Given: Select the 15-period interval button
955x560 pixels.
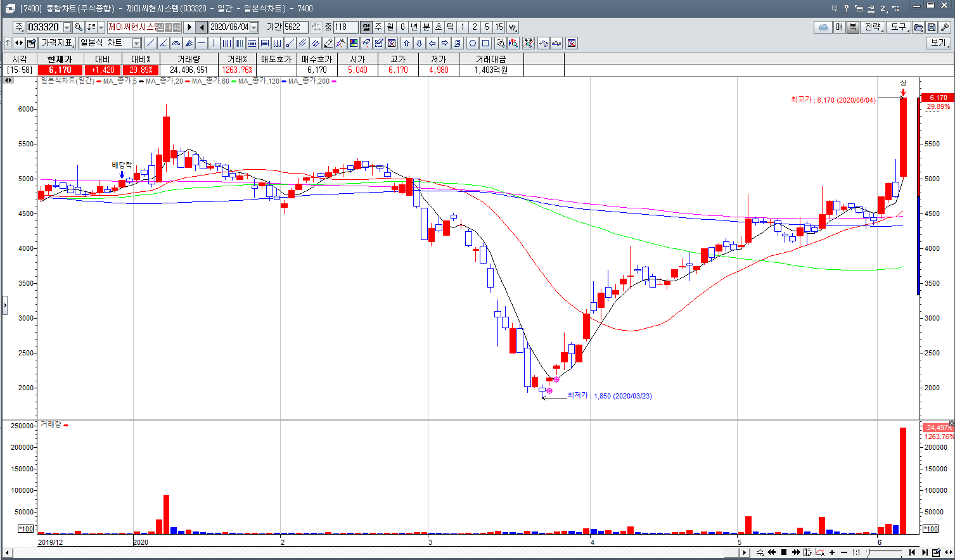Looking at the screenshot, I should pyautogui.click(x=499, y=27).
